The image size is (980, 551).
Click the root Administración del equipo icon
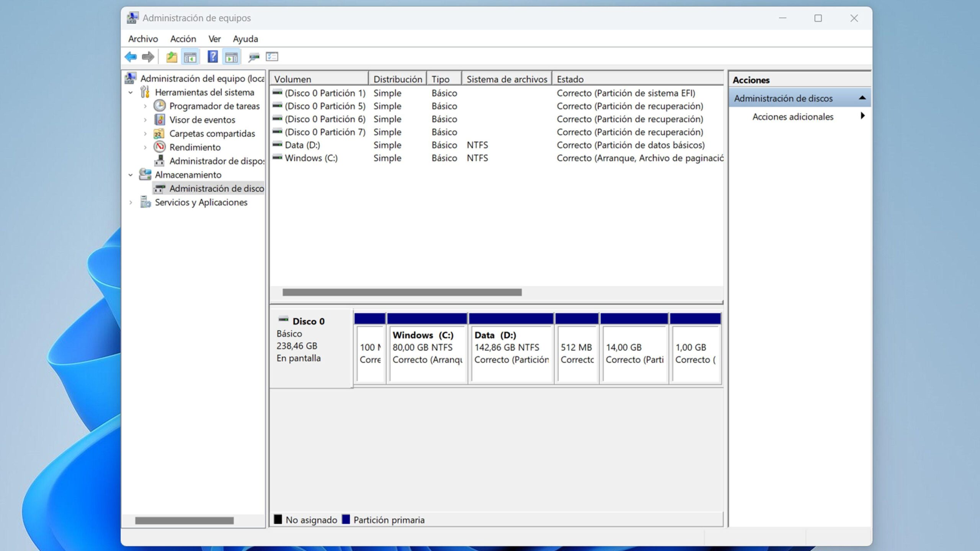coord(131,78)
